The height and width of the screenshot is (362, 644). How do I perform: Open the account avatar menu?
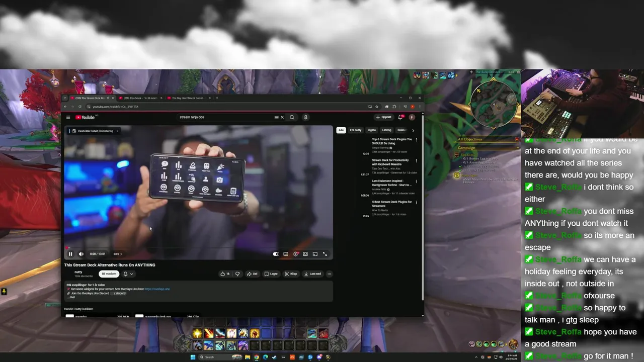click(412, 117)
